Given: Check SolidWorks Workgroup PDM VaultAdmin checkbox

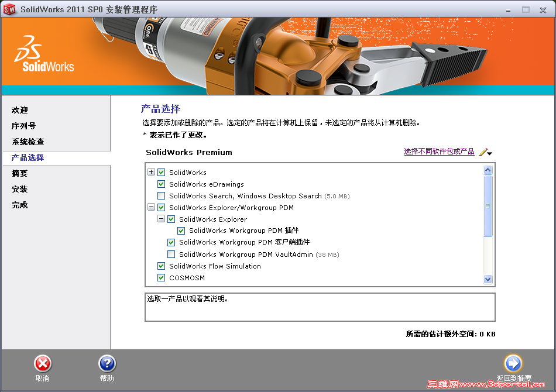Looking at the screenshot, I should pyautogui.click(x=171, y=254).
